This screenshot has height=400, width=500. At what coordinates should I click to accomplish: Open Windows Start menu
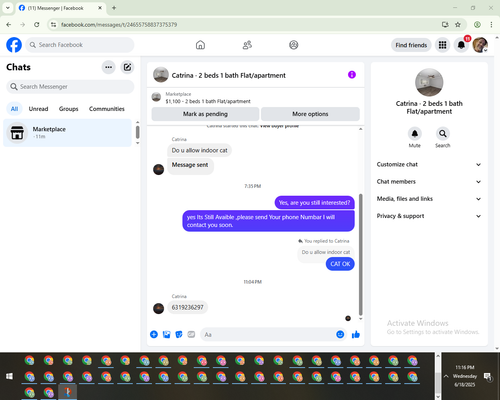(x=9, y=376)
